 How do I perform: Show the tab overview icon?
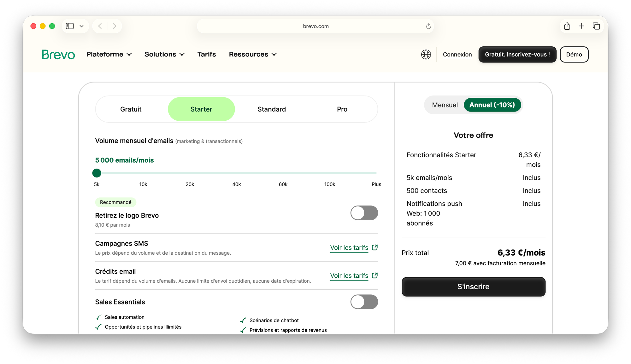coord(596,26)
